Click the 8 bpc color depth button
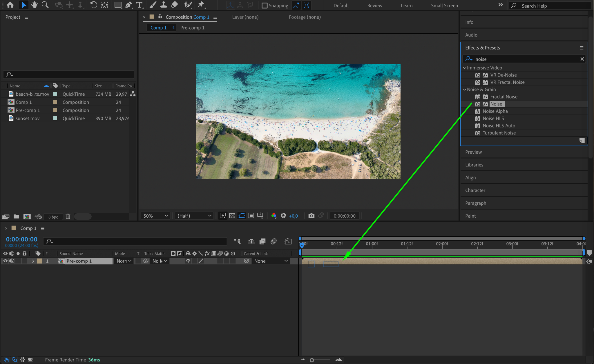Image resolution: width=594 pixels, height=364 pixels. pyautogui.click(x=53, y=217)
